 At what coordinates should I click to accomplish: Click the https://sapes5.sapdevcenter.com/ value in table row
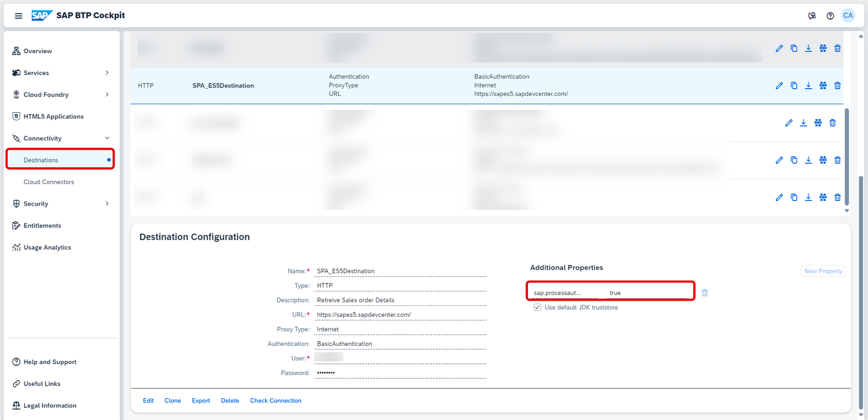coord(521,94)
